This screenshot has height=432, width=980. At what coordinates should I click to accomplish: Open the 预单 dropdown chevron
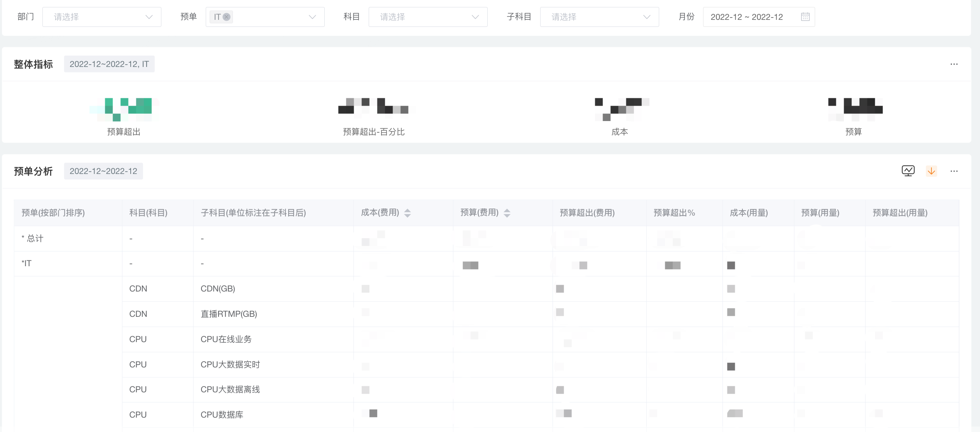point(312,17)
